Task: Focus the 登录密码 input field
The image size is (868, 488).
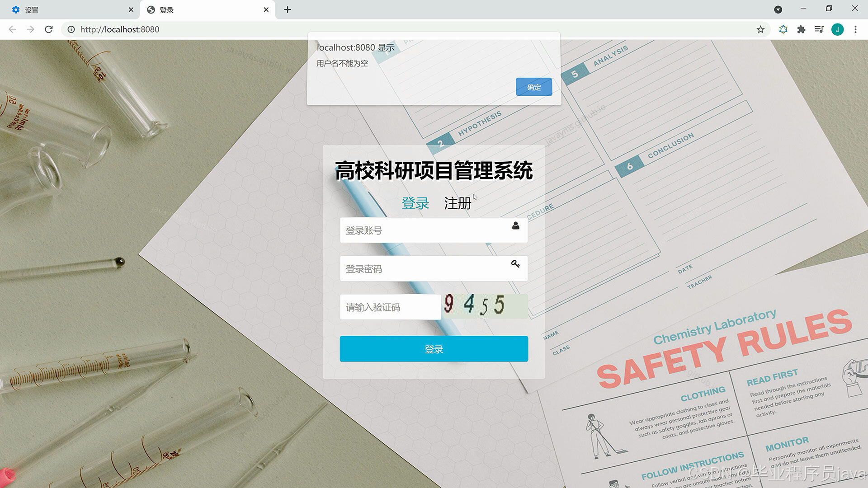Action: 434,269
